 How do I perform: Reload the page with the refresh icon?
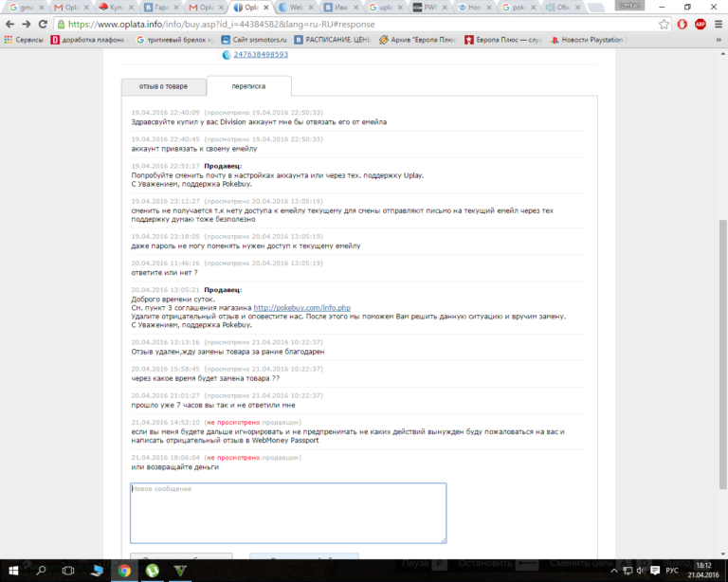(x=43, y=24)
